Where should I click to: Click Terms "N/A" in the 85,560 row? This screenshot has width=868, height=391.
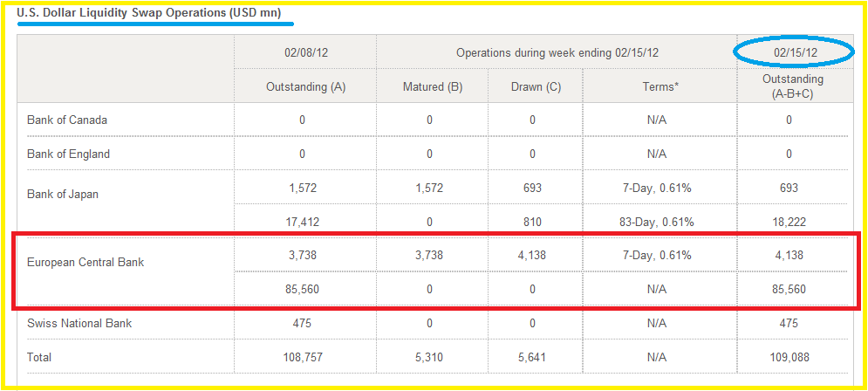pyautogui.click(x=657, y=289)
